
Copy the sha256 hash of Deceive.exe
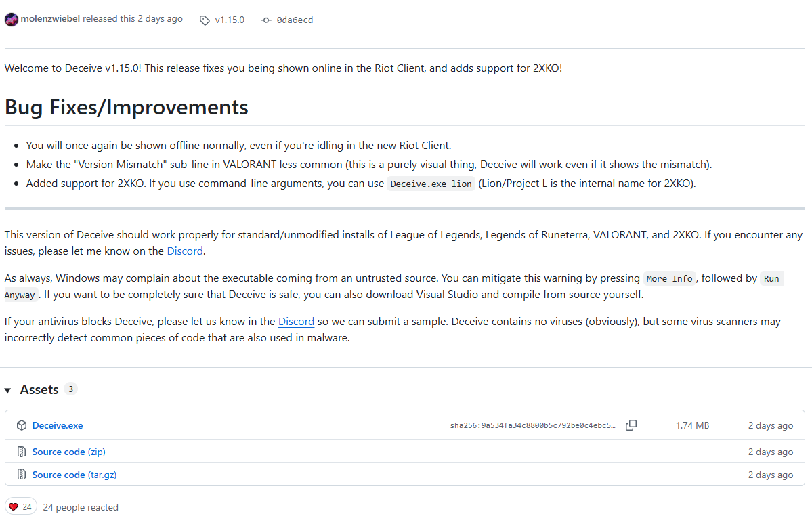point(631,425)
